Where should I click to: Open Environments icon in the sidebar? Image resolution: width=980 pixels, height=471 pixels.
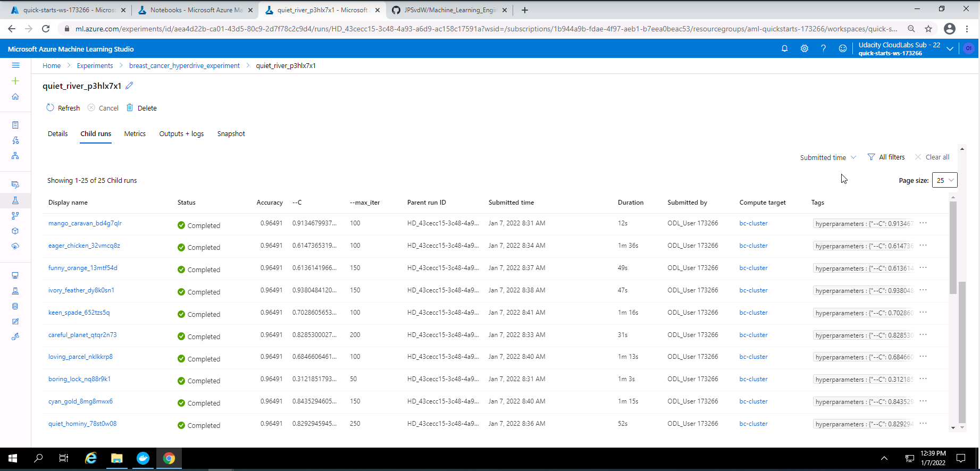point(15,291)
